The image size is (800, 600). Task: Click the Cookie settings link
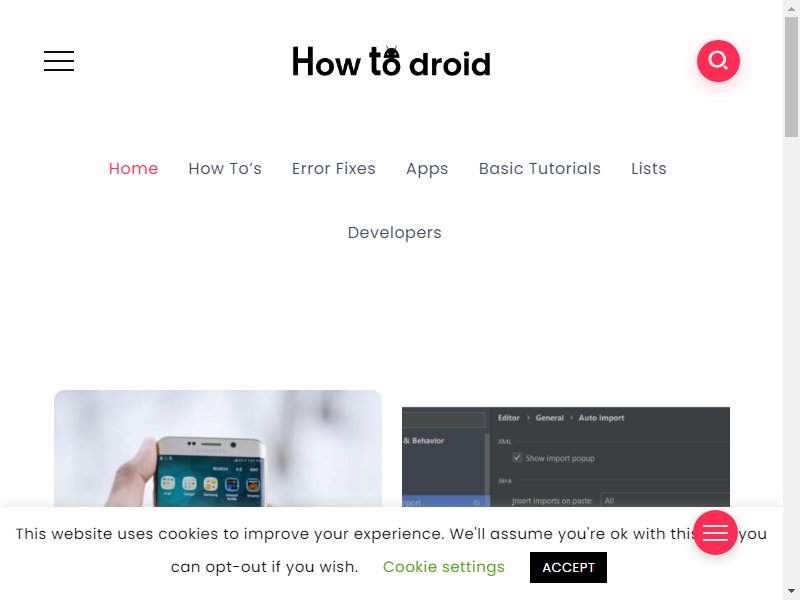pos(443,567)
